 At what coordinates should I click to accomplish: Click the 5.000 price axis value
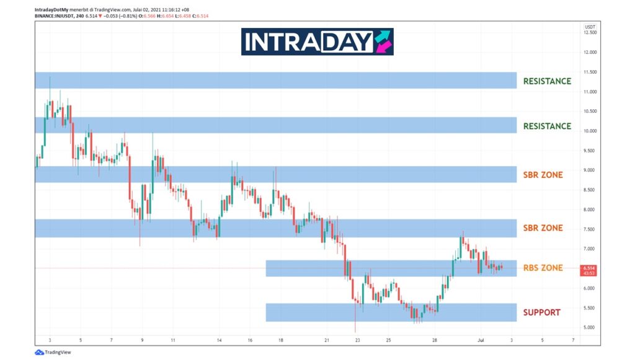pos(589,327)
